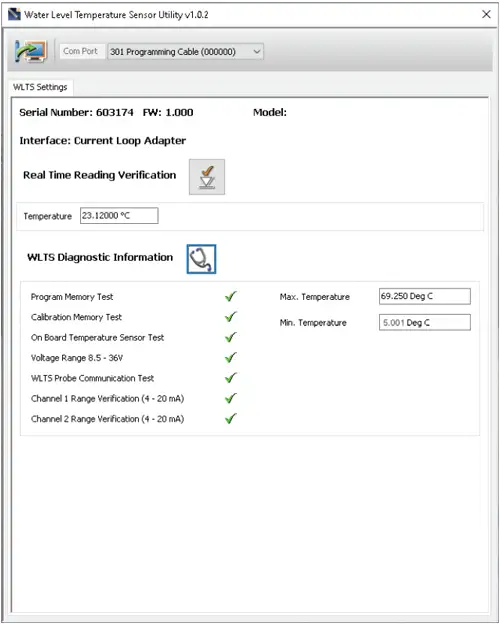Viewport: 500px width, 624px height.
Task: Click "WLTS Probe Communication Test" label
Action: point(92,378)
